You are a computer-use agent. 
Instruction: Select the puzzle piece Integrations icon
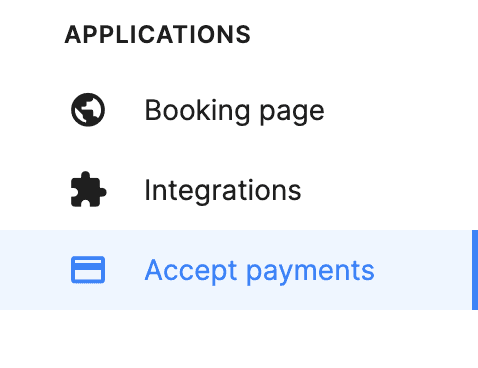[x=88, y=189]
